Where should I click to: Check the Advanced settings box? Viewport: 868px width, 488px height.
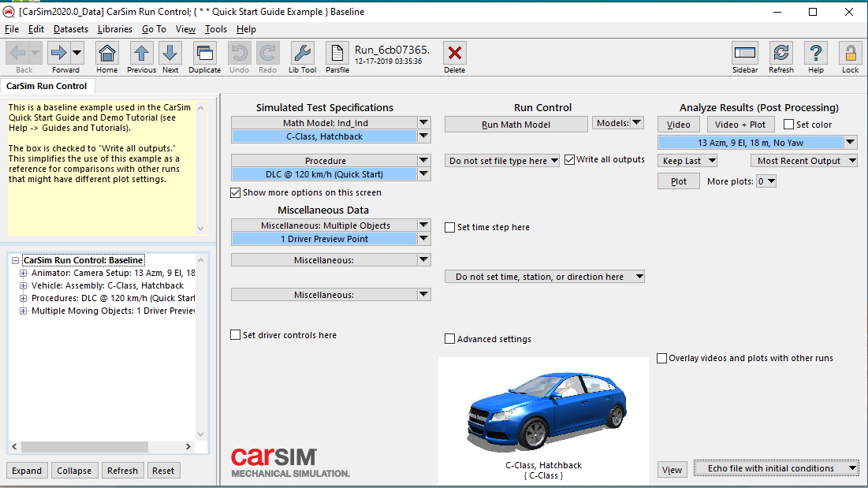[x=450, y=339]
